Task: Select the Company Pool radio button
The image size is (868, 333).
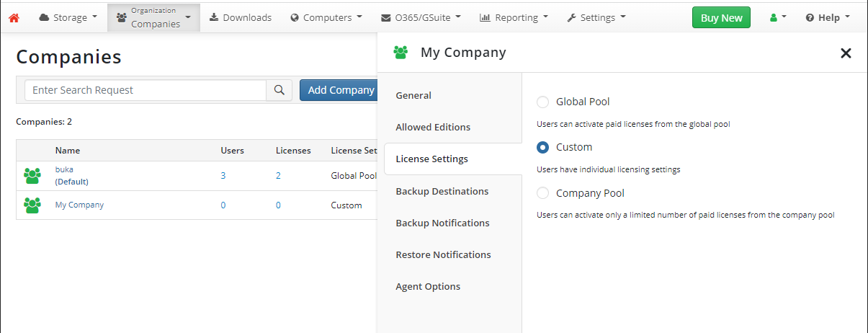Action: pos(543,193)
